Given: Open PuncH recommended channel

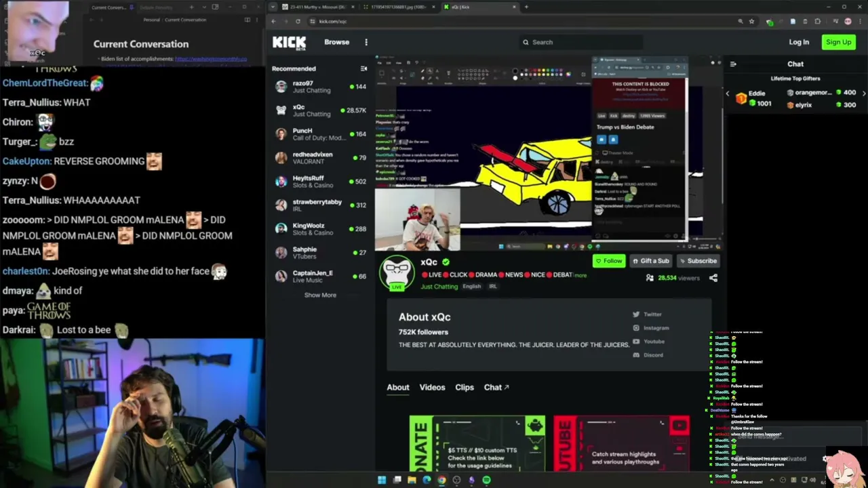Looking at the screenshot, I should [321, 134].
